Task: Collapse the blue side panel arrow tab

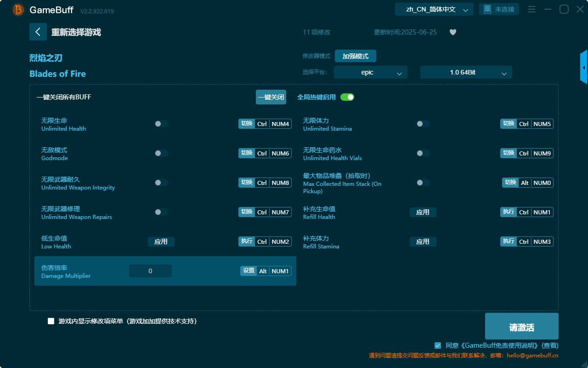Action: [584, 67]
